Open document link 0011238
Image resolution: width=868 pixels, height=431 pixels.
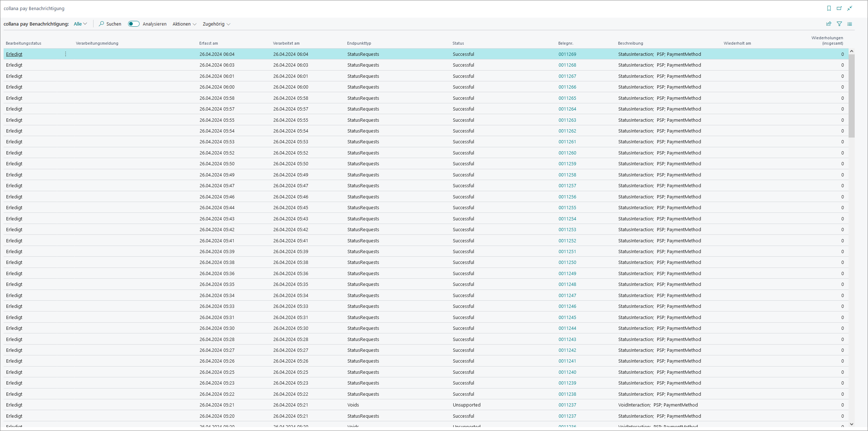click(x=567, y=394)
